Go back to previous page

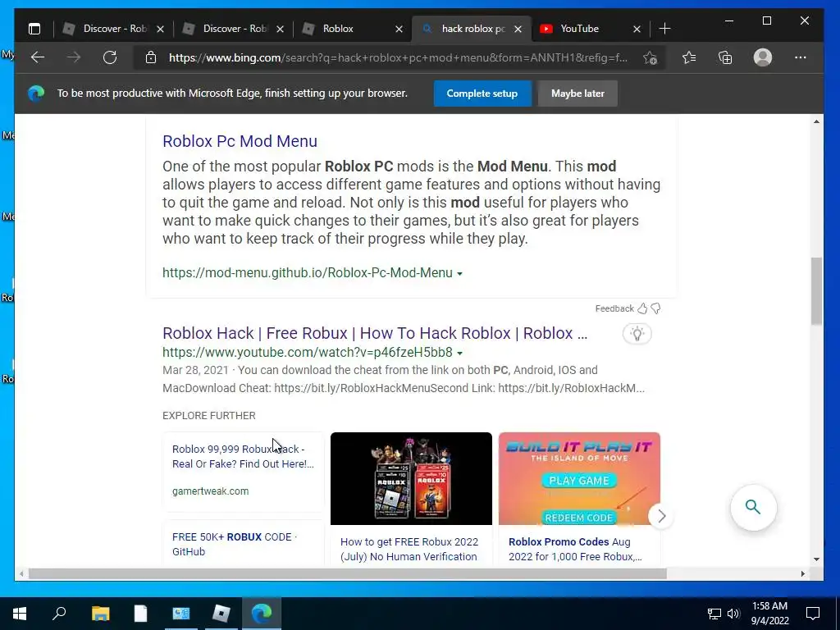click(x=38, y=57)
